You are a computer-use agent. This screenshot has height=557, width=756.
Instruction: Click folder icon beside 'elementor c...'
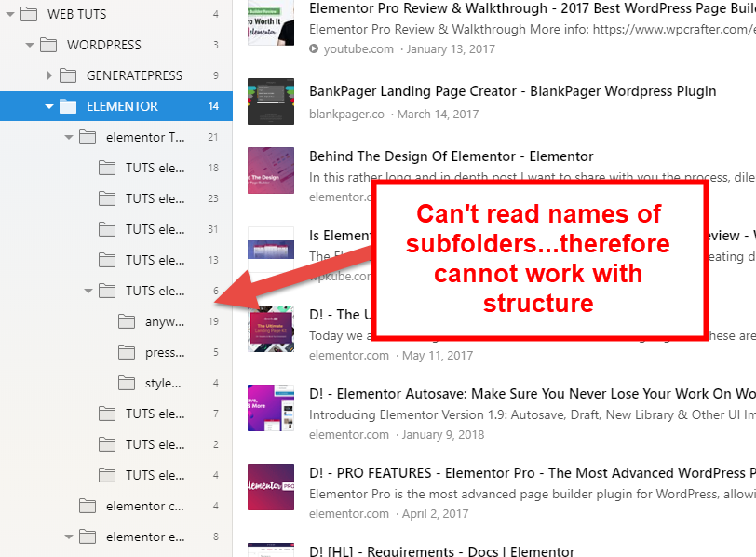pyautogui.click(x=88, y=507)
